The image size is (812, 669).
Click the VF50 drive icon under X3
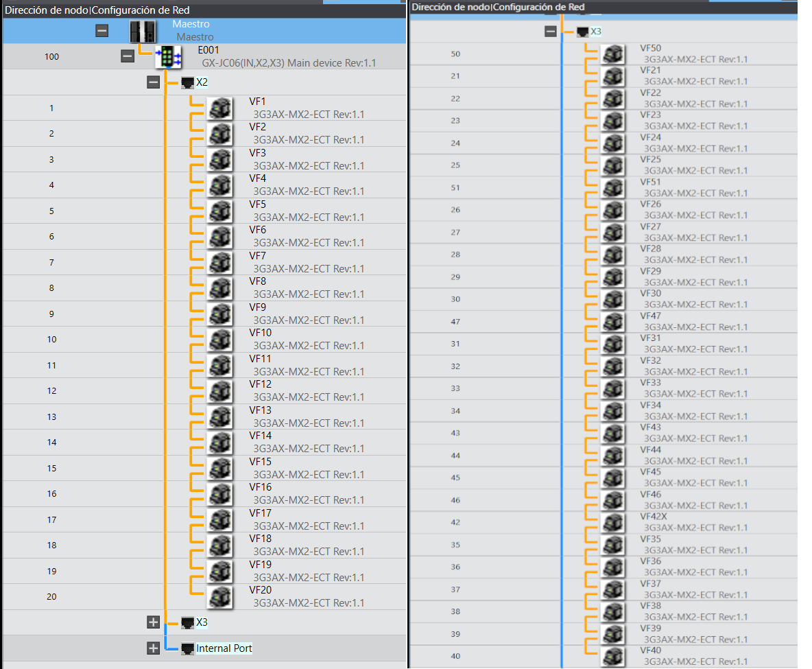[x=612, y=54]
